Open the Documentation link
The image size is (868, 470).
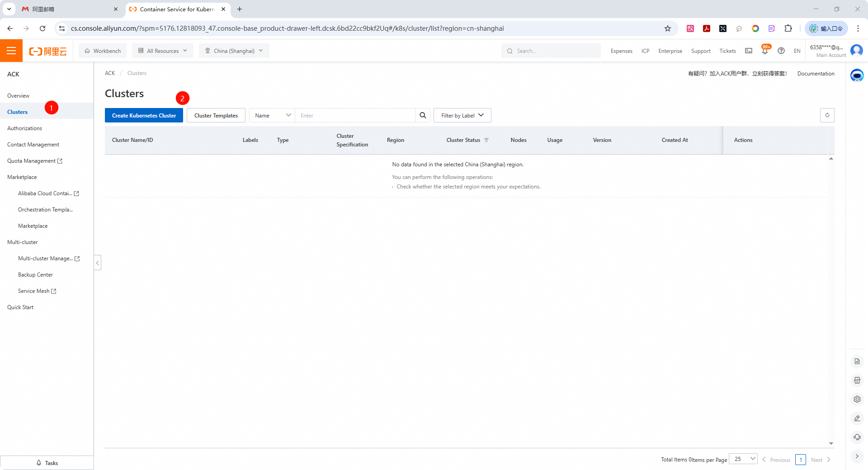[x=816, y=73]
